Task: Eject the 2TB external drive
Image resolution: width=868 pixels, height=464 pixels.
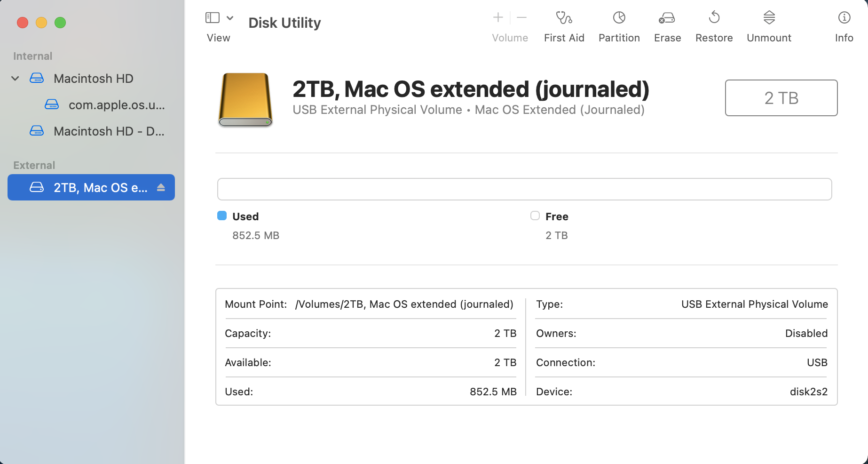Action: click(161, 188)
